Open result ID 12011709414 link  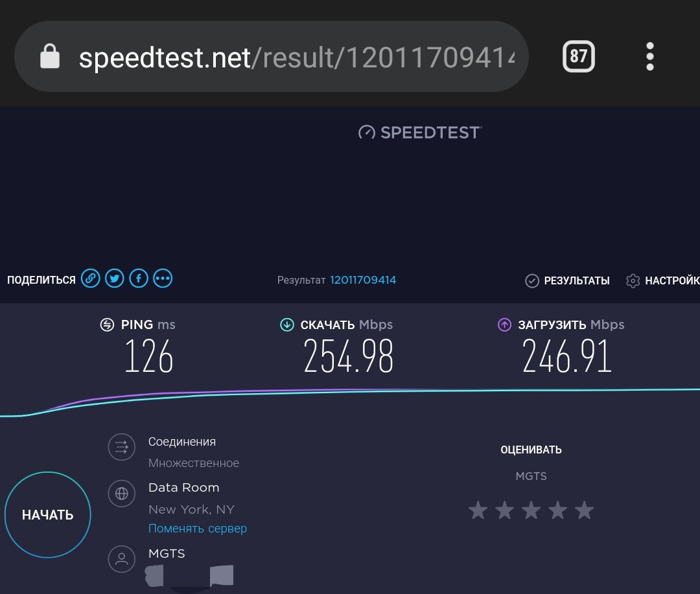[363, 280]
